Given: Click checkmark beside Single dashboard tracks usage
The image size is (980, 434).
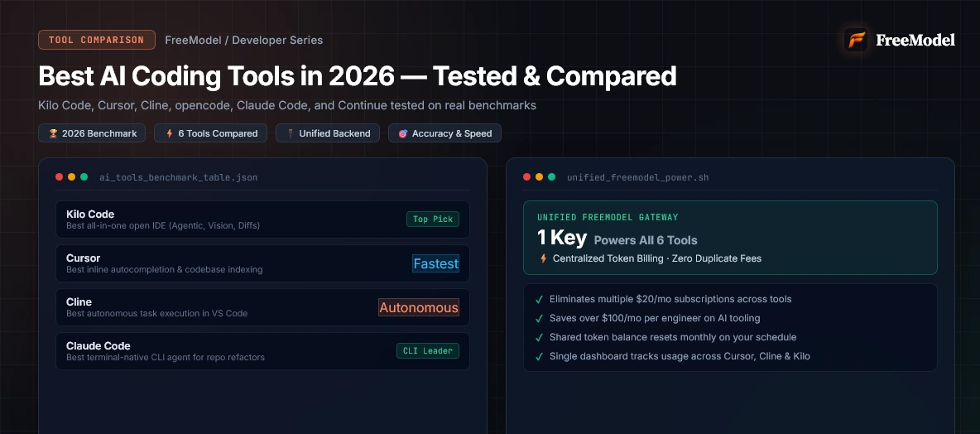Looking at the screenshot, I should [x=539, y=356].
